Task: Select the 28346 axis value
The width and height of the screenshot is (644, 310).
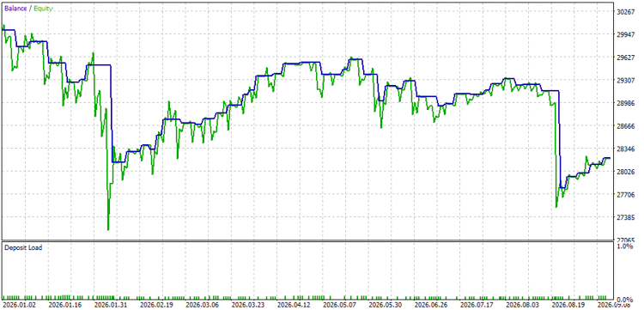Action: click(x=626, y=149)
